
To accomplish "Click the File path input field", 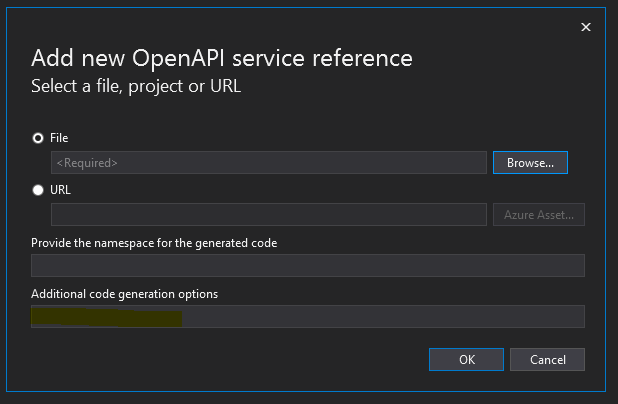I will pyautogui.click(x=269, y=162).
